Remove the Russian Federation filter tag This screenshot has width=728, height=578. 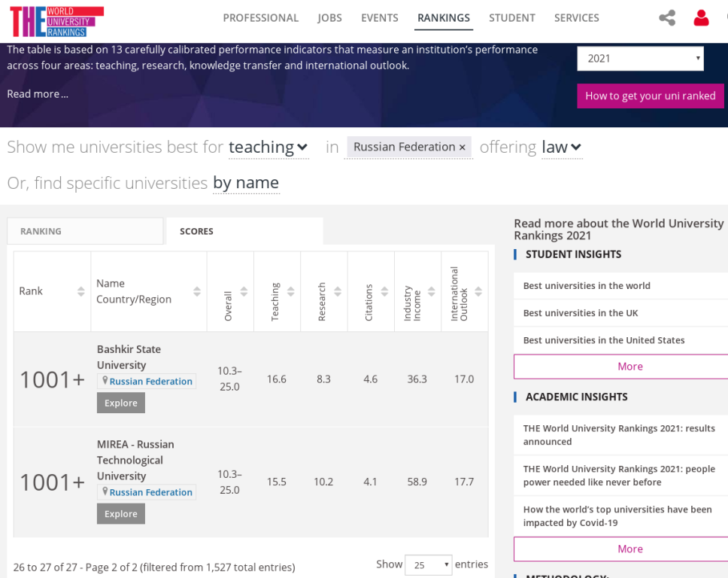click(x=463, y=148)
